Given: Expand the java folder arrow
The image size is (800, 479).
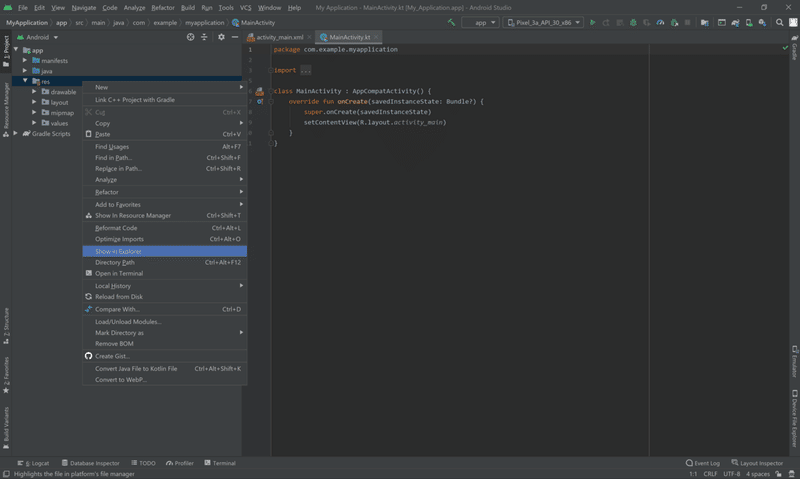Looking at the screenshot, I should [x=24, y=70].
